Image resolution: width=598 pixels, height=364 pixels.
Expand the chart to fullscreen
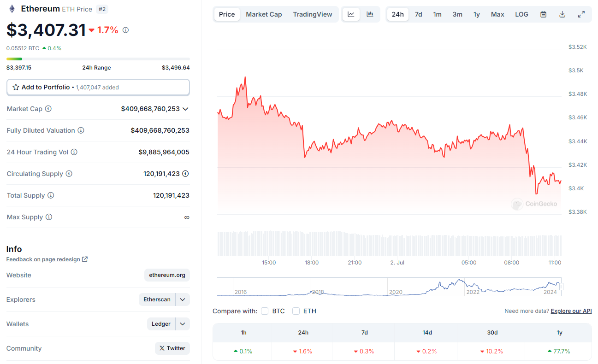[x=581, y=14]
